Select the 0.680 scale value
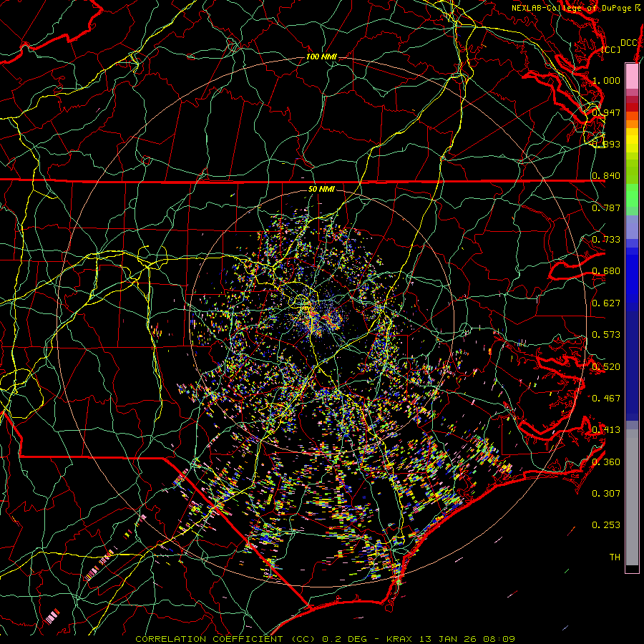The image size is (644, 644). click(606, 271)
